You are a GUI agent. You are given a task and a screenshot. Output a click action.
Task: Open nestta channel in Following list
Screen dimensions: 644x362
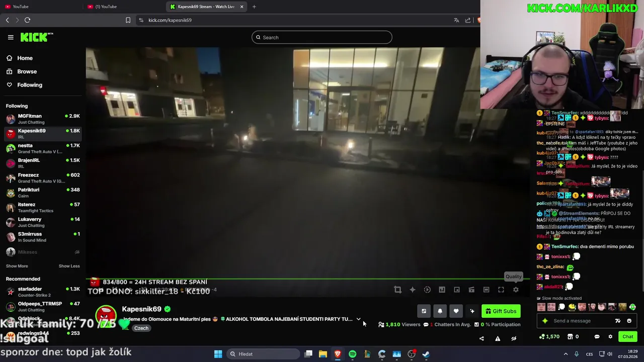(43, 148)
